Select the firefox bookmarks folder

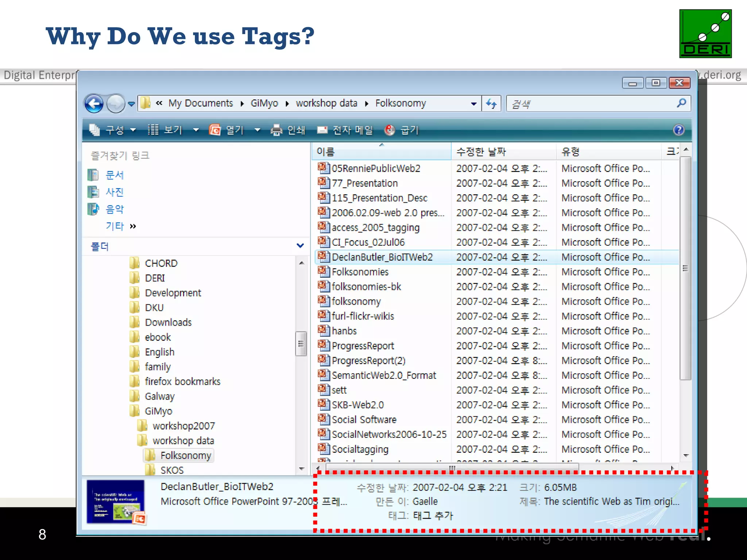pos(182,381)
